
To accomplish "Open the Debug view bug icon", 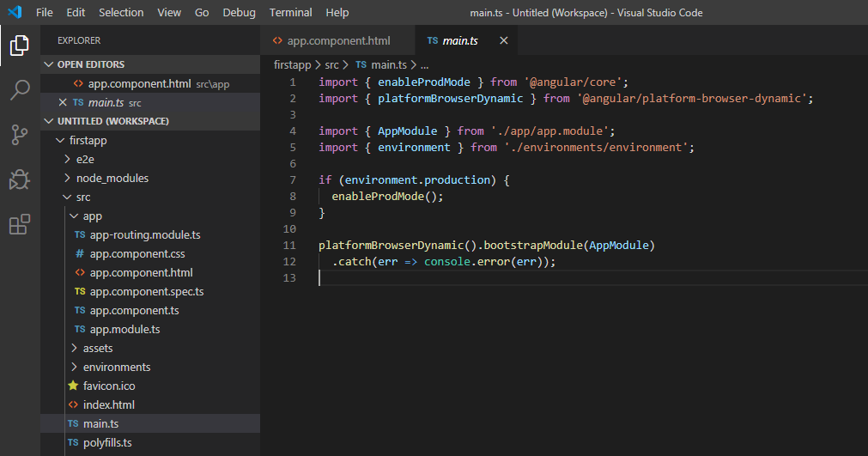I will pos(20,179).
